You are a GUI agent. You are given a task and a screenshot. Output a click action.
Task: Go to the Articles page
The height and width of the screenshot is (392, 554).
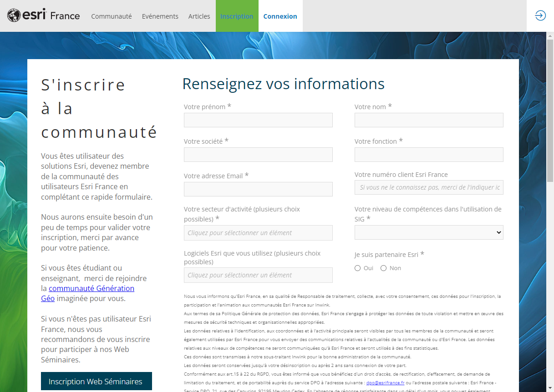[199, 16]
